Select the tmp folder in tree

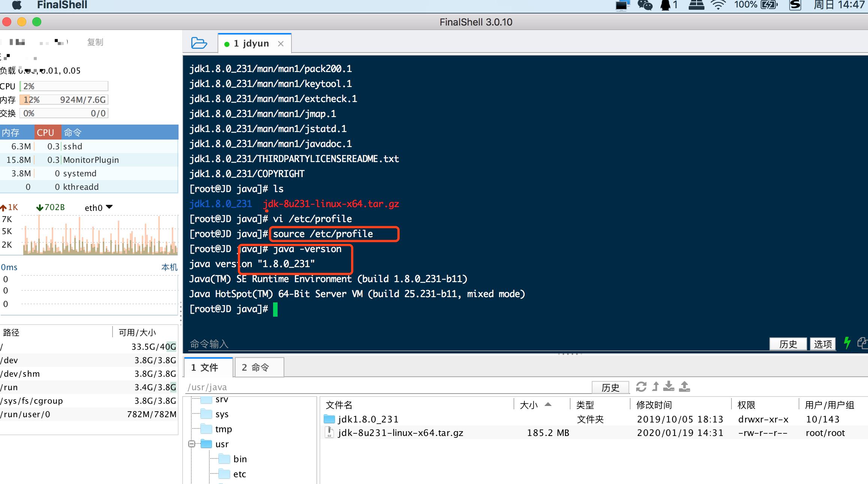click(223, 429)
